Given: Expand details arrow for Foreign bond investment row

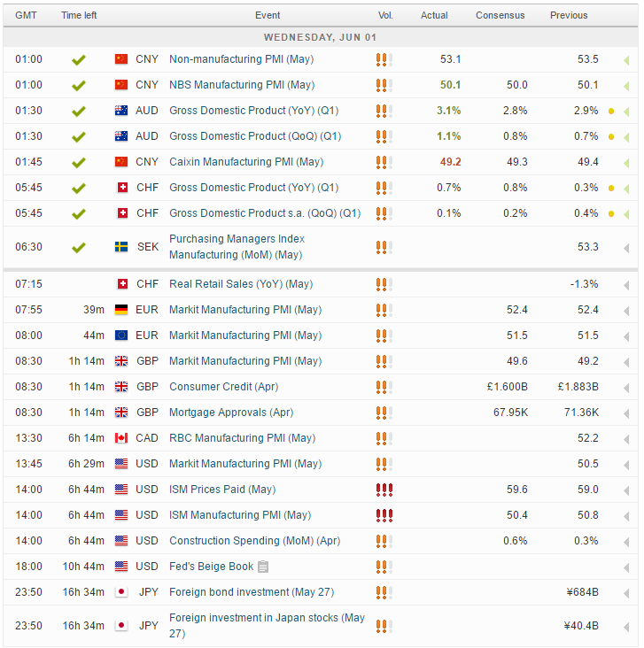Looking at the screenshot, I should [x=626, y=593].
